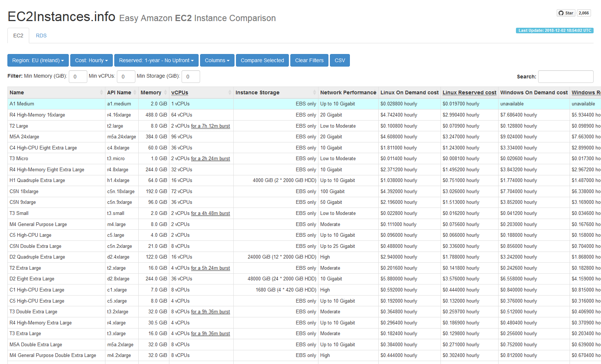The width and height of the screenshot is (601, 364).
Task: Click the T2 Large burst duration link
Action: click(210, 126)
